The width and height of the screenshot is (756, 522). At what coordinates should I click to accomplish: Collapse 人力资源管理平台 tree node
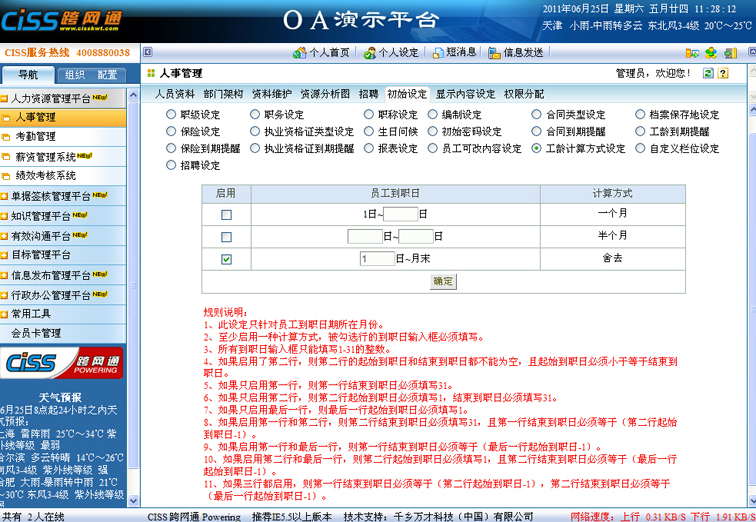(5, 99)
